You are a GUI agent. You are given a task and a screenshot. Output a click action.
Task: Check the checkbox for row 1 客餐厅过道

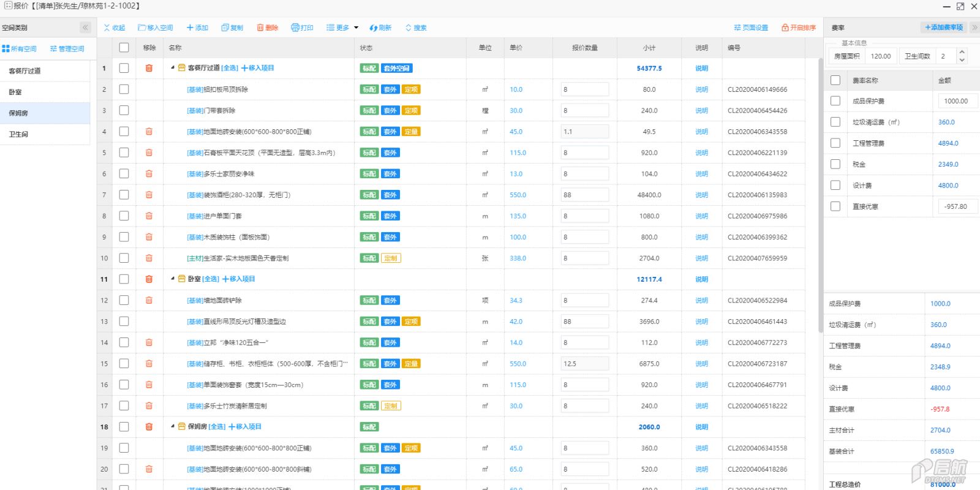pyautogui.click(x=124, y=68)
